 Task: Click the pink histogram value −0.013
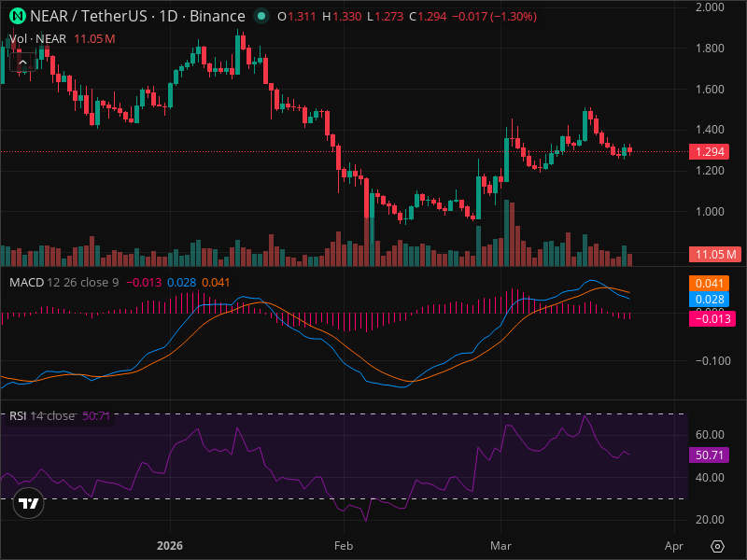712,318
